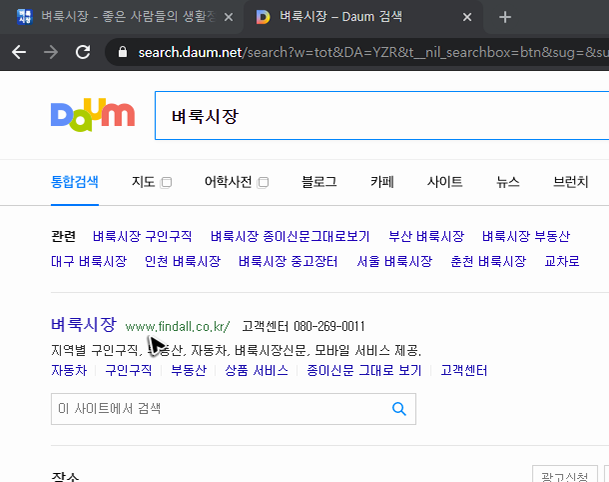Image resolution: width=609 pixels, height=482 pixels.
Task: Click related search 대구 벼룩시장
Action: point(89,261)
